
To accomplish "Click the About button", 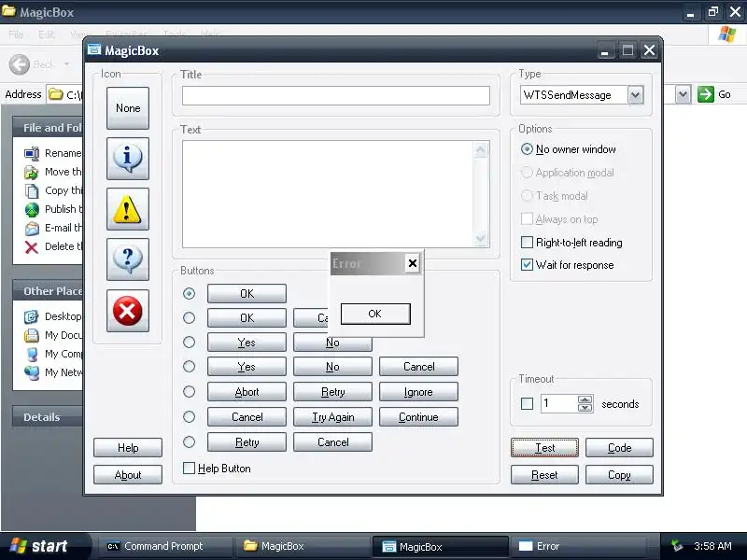I will point(128,475).
